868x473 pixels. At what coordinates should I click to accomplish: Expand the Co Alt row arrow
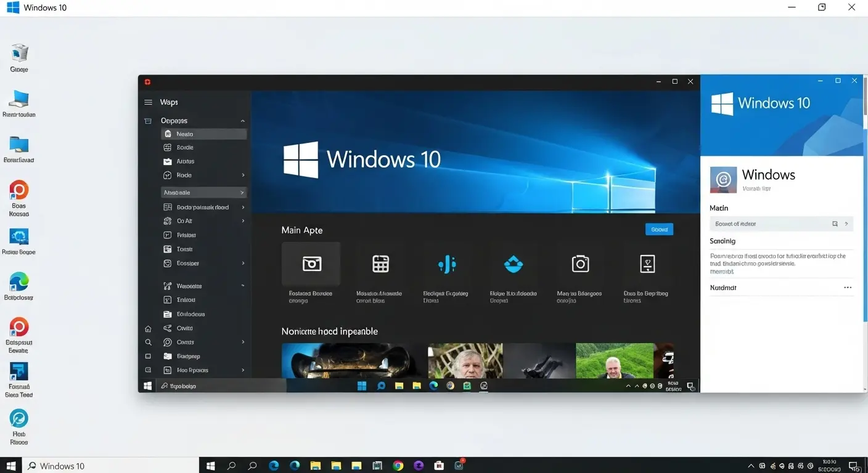(243, 221)
